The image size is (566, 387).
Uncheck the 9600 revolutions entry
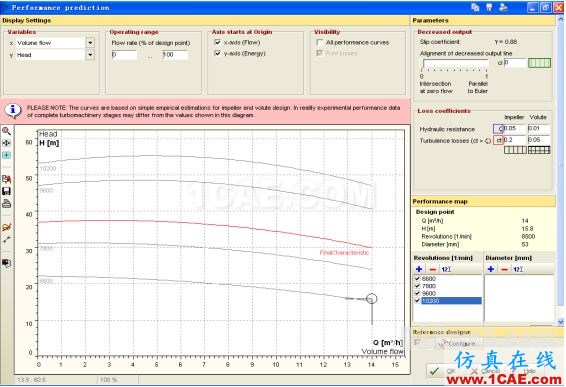(417, 293)
